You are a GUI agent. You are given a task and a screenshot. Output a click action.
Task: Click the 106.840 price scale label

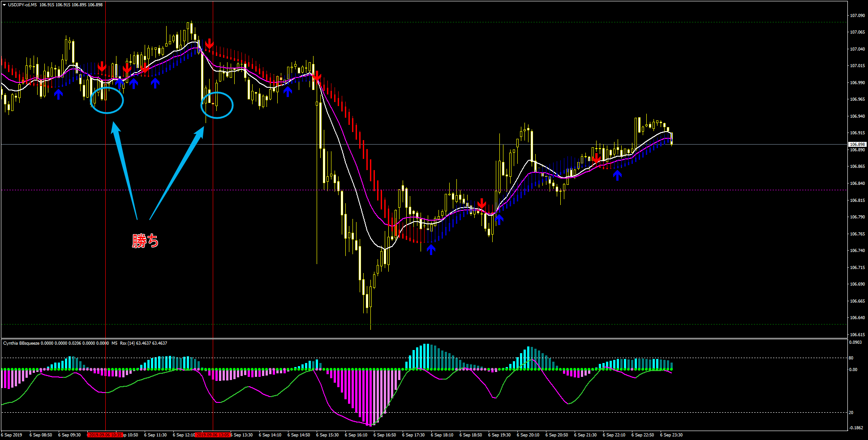click(857, 184)
